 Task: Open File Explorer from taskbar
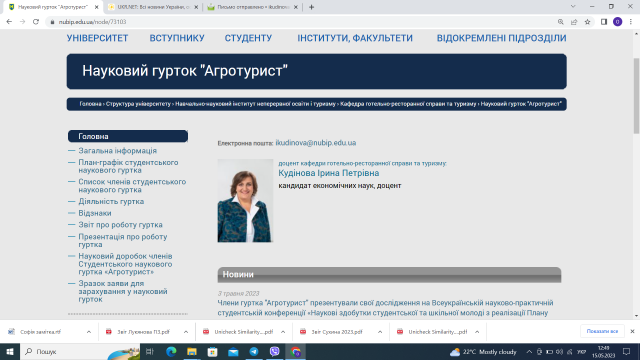click(x=192, y=351)
